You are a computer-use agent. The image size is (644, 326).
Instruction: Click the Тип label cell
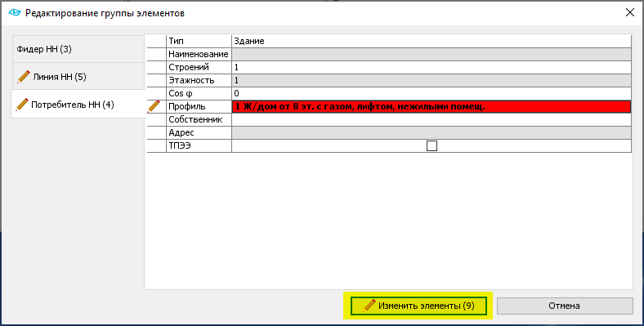pyautogui.click(x=199, y=41)
